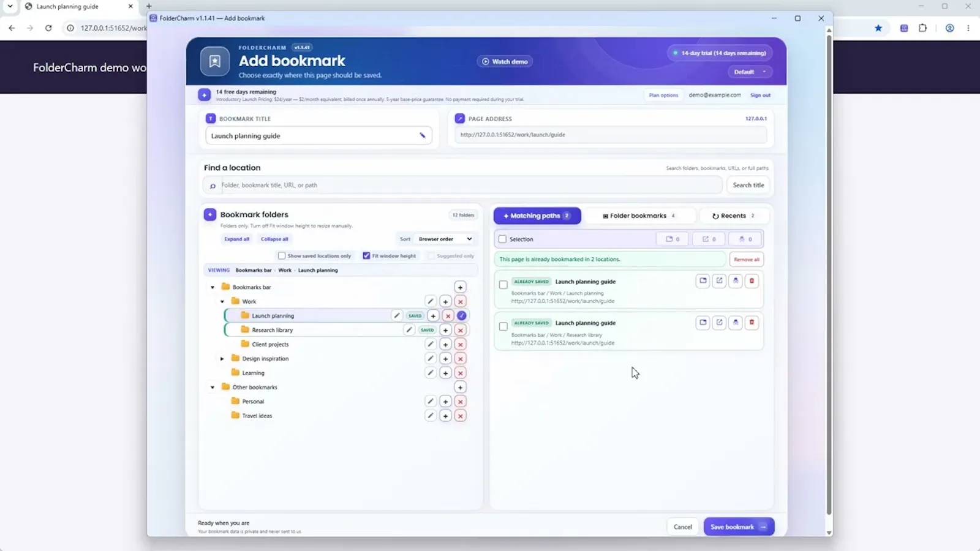Check the Research library path card checkbox

(x=503, y=326)
